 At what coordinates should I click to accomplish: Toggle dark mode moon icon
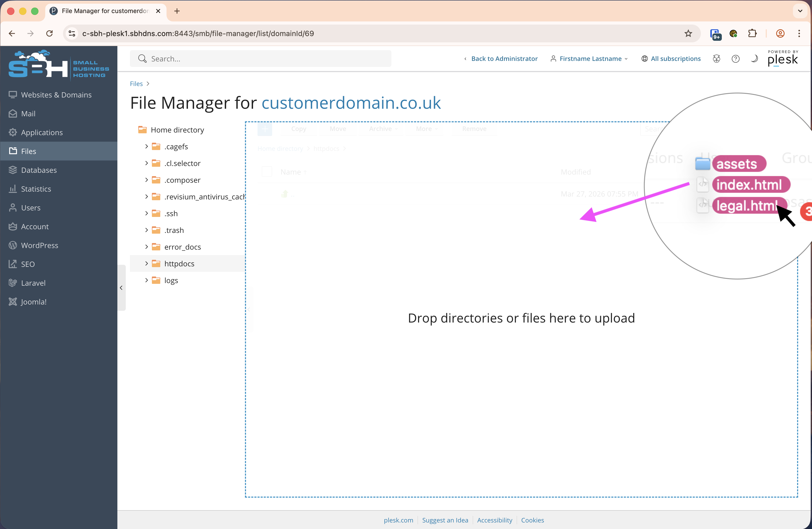tap(754, 59)
